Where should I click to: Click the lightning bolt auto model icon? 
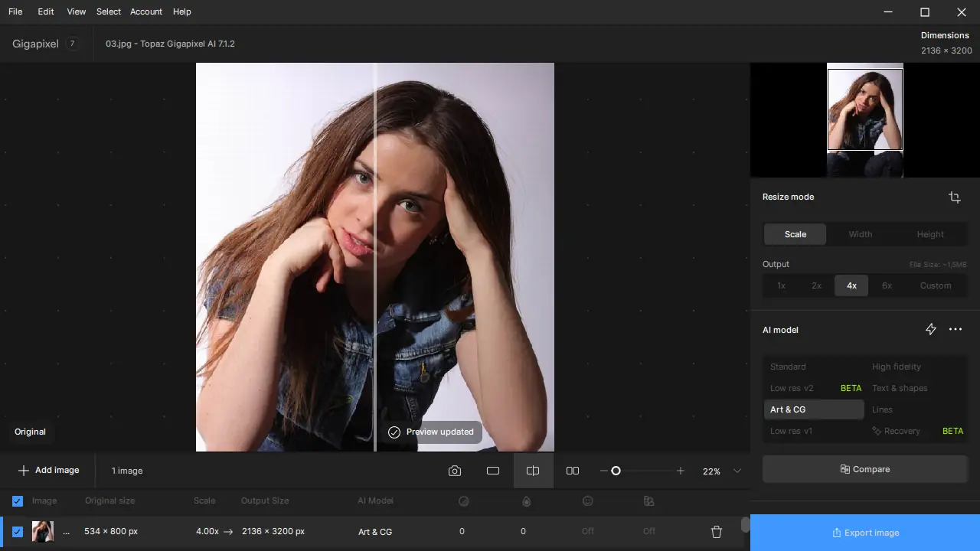coord(931,329)
